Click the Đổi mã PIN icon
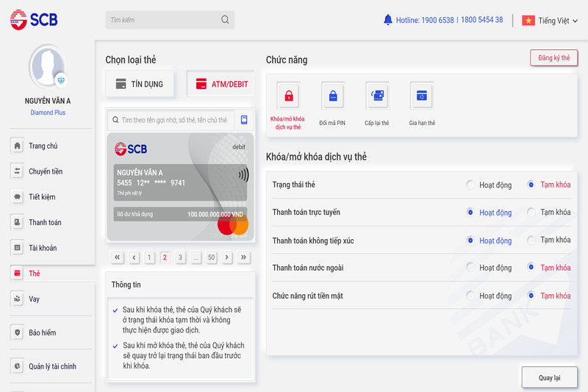The width and height of the screenshot is (588, 392). pos(333,96)
